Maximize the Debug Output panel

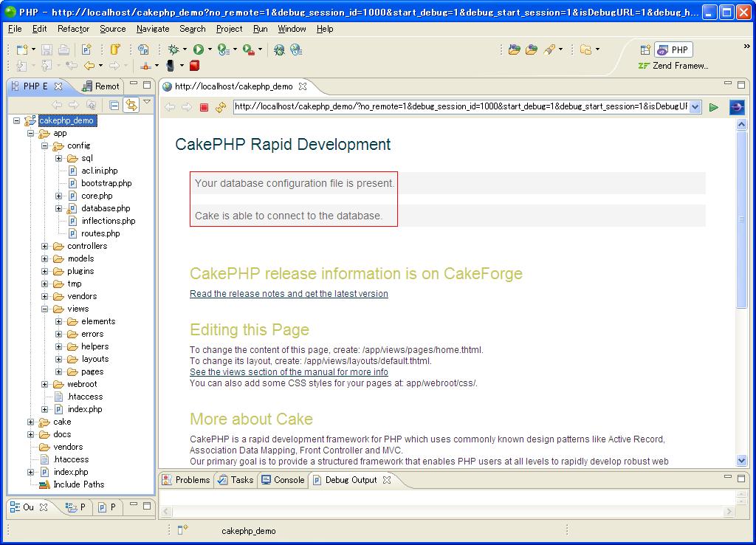coord(741,478)
